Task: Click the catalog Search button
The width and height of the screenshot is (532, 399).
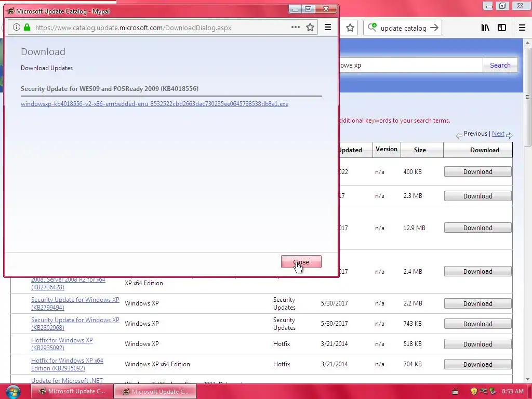Action: point(500,65)
